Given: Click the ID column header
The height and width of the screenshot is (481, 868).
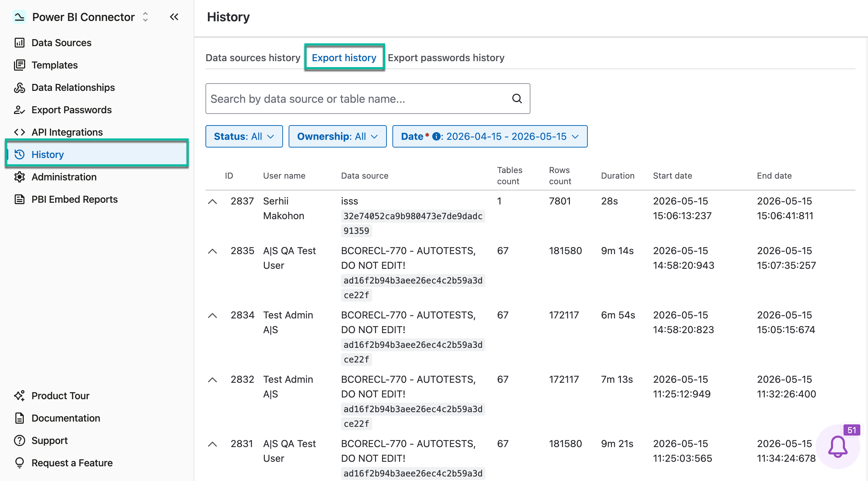Looking at the screenshot, I should tap(229, 176).
